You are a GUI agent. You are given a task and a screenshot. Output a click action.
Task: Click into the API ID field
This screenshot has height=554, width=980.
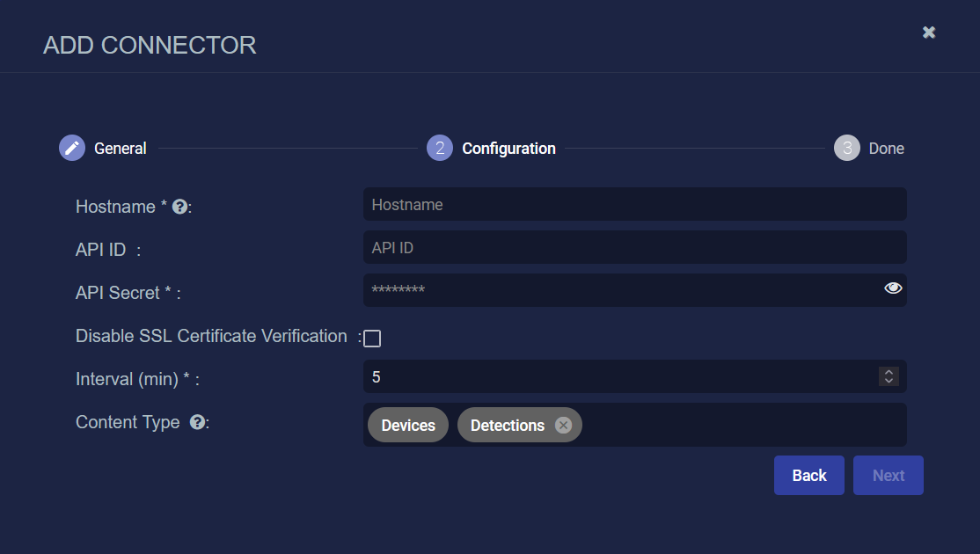(633, 248)
